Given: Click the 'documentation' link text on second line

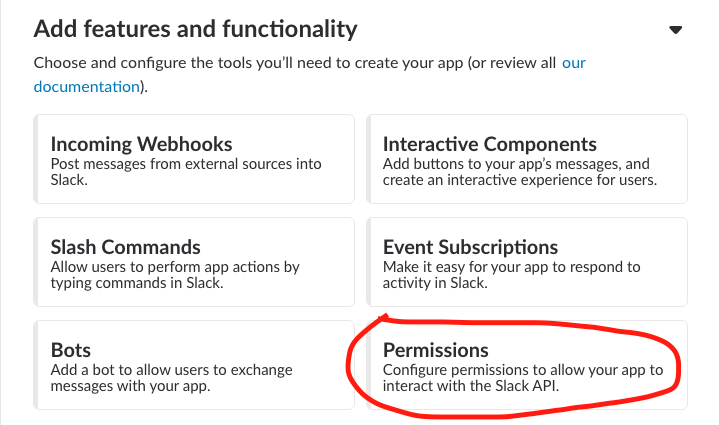Looking at the screenshot, I should [x=87, y=87].
